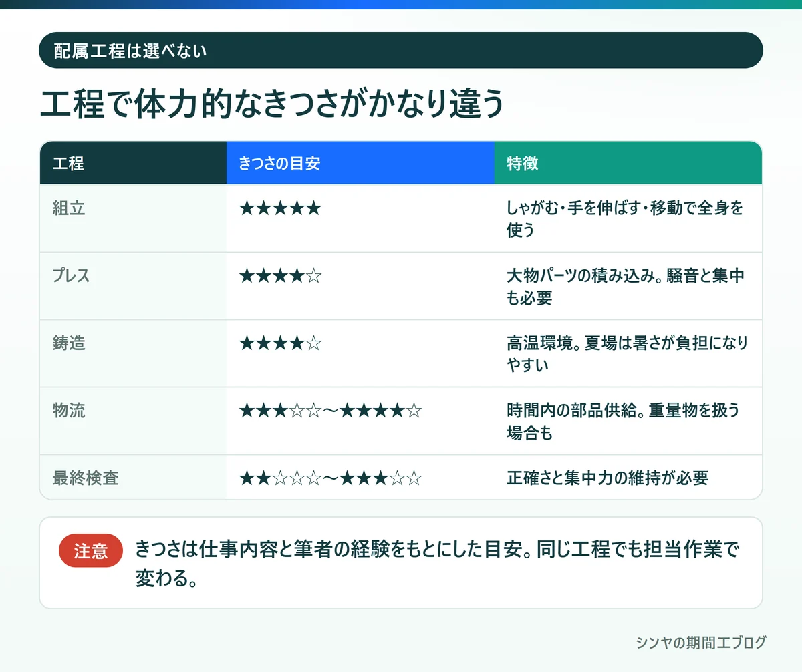Click the 最終検査 row label
This screenshot has height=672, width=802.
[86, 478]
